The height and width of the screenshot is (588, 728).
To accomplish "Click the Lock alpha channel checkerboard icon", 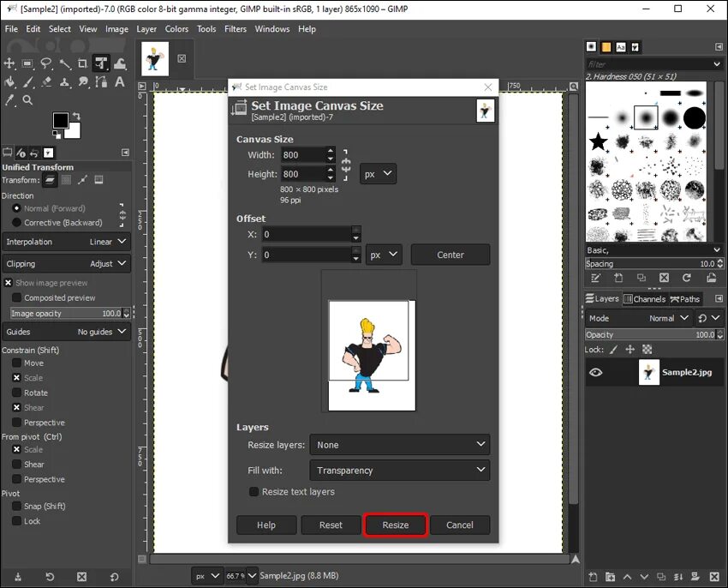I will 647,350.
